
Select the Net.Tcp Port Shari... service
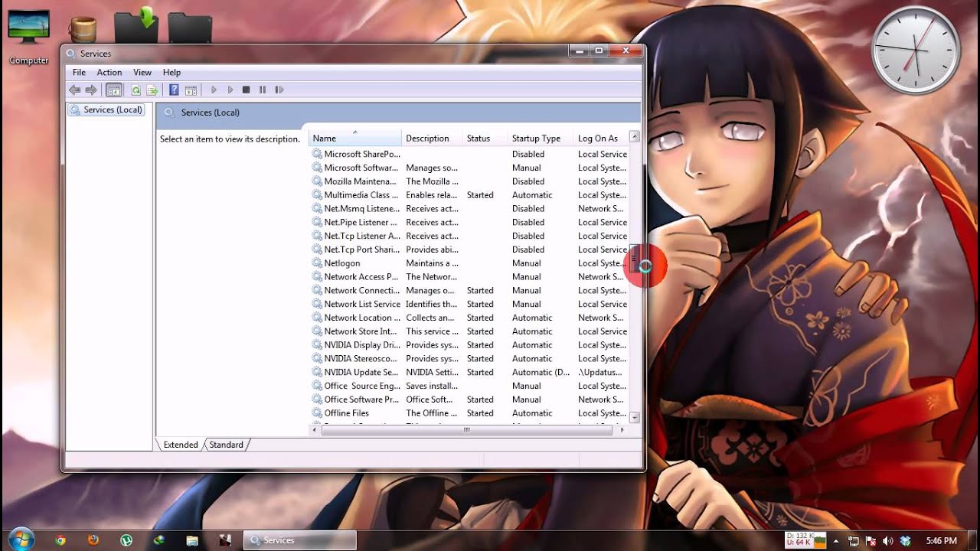click(x=469, y=249)
